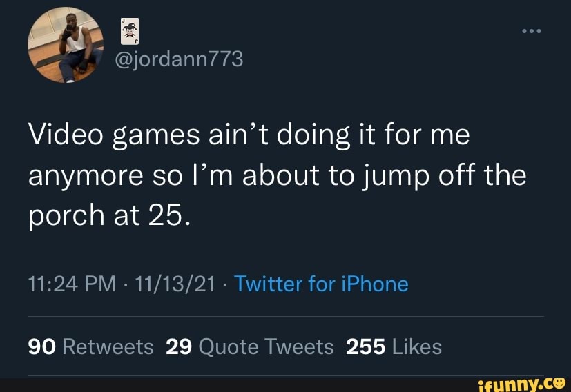Image resolution: width=571 pixels, height=392 pixels.
Task: View the 29 Quote Tweets list
Action: pyautogui.click(x=250, y=346)
